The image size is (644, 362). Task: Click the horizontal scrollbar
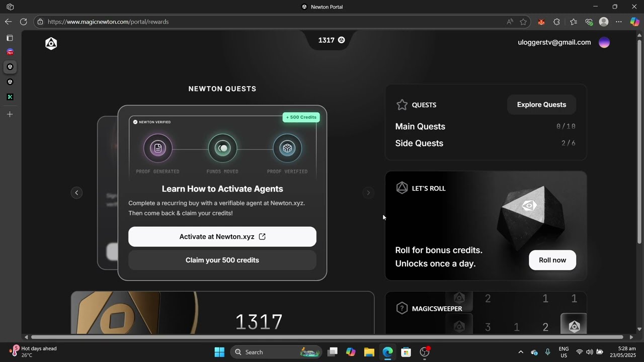coord(327,337)
